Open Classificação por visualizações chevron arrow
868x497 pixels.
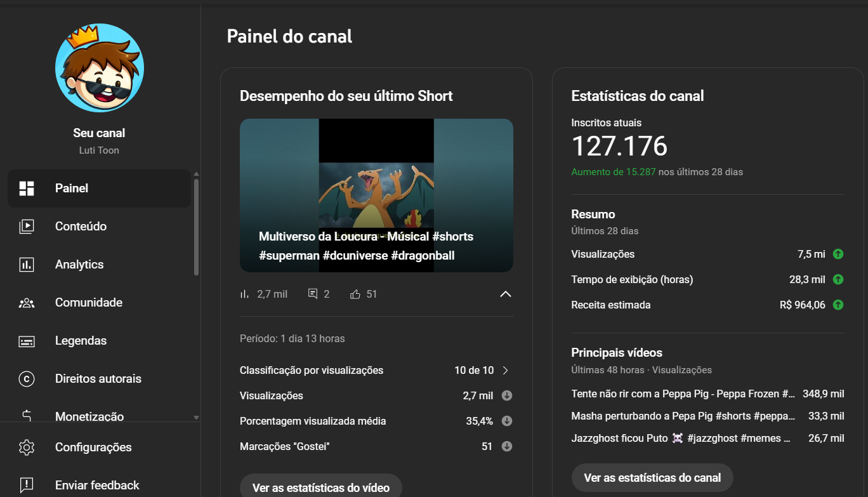[506, 370]
